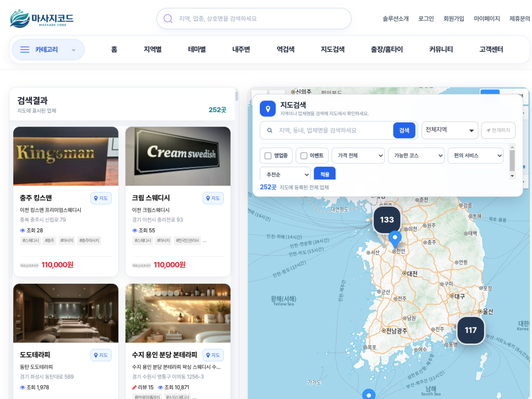Screen dimensions: 532x399
Task: Open the 전체지역 region dropdown
Action: (450, 130)
